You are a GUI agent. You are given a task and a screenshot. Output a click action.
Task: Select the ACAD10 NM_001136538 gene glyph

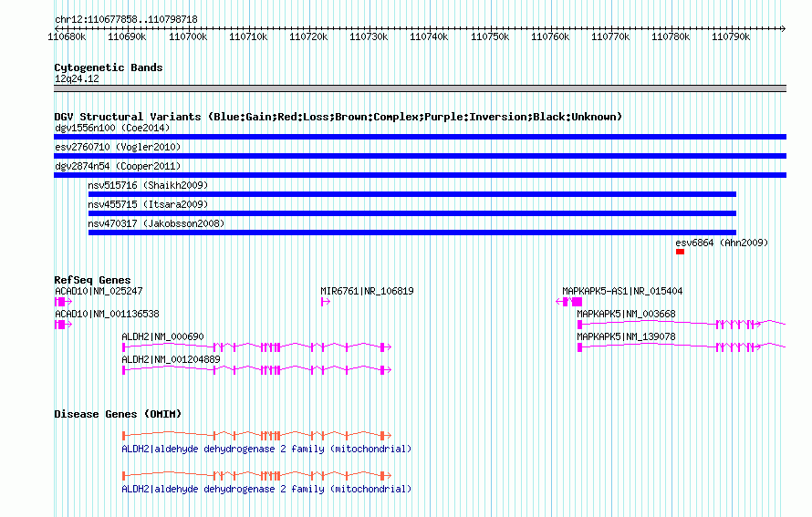point(63,325)
